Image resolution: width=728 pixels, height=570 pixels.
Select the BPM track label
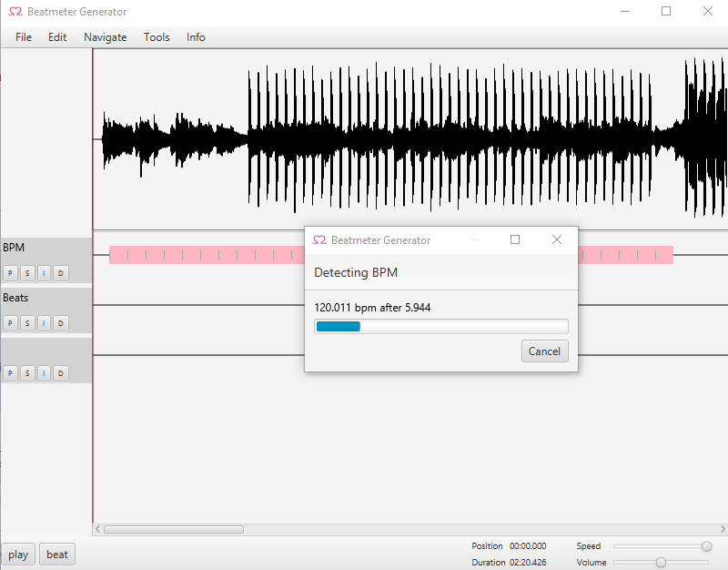[x=14, y=248]
